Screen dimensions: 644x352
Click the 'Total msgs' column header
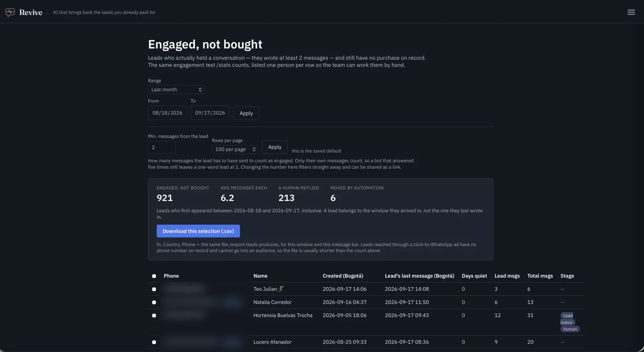(x=540, y=276)
